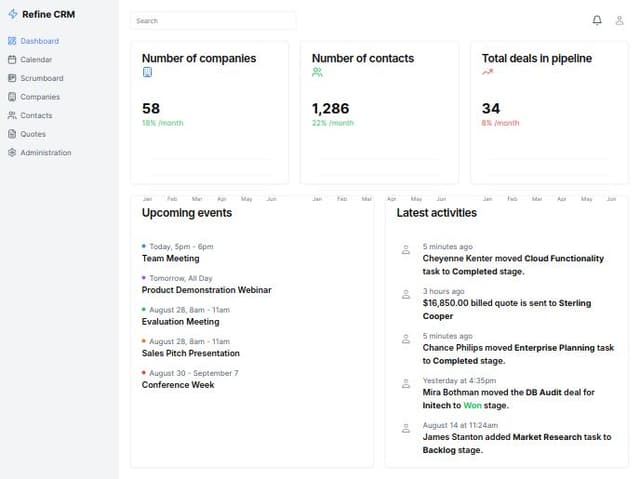Viewport: 640px width, 479px height.
Task: Click James Stanton Market Research activity text
Action: pos(517,444)
